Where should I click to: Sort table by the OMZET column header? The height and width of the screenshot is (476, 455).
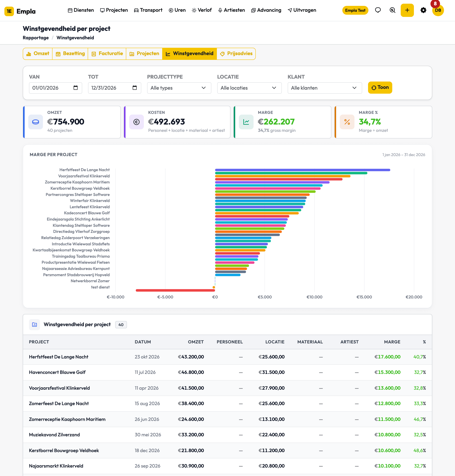196,342
